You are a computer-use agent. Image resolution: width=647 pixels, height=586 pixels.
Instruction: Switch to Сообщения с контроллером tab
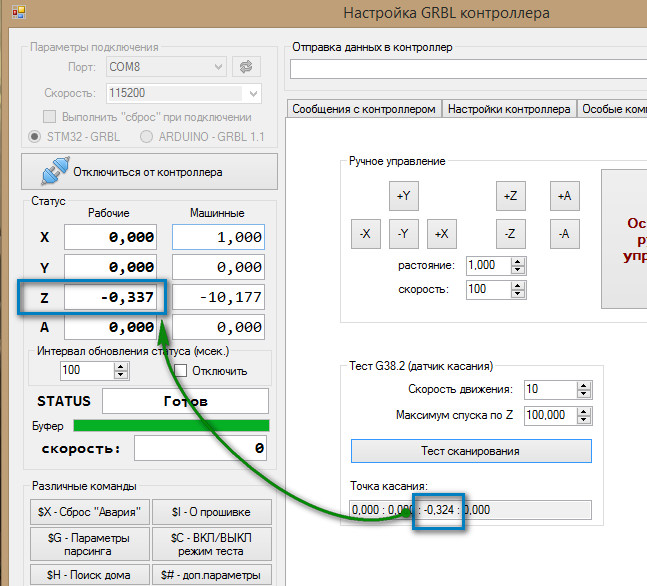[364, 109]
